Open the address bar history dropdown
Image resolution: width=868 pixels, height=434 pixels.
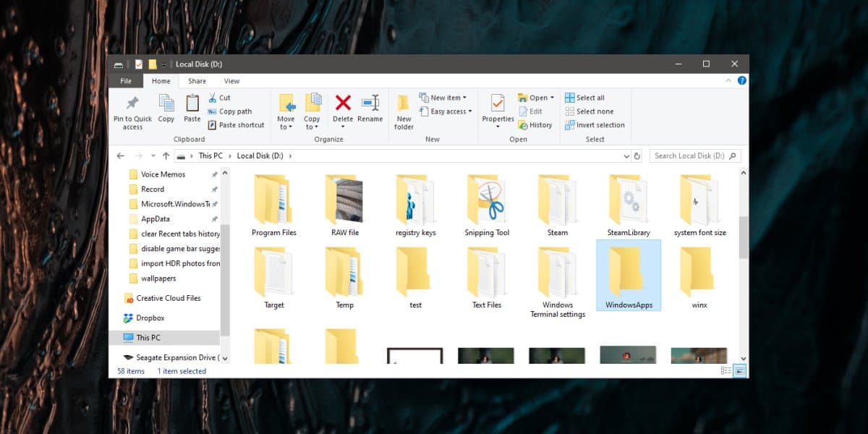click(626, 156)
